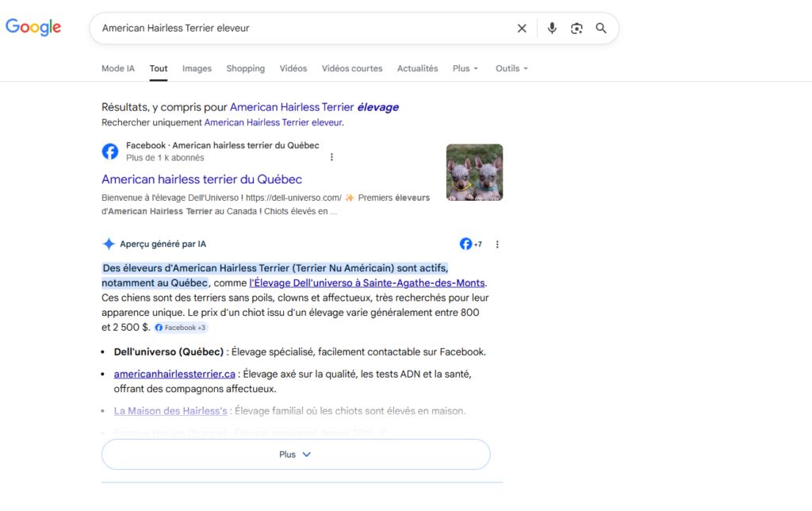Click the Google logo to return home
812x511 pixels.
(x=33, y=27)
